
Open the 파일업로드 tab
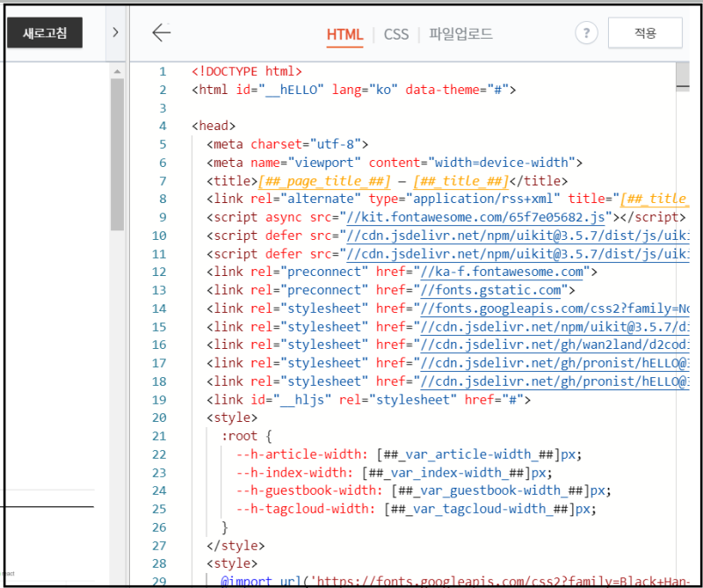pos(460,33)
